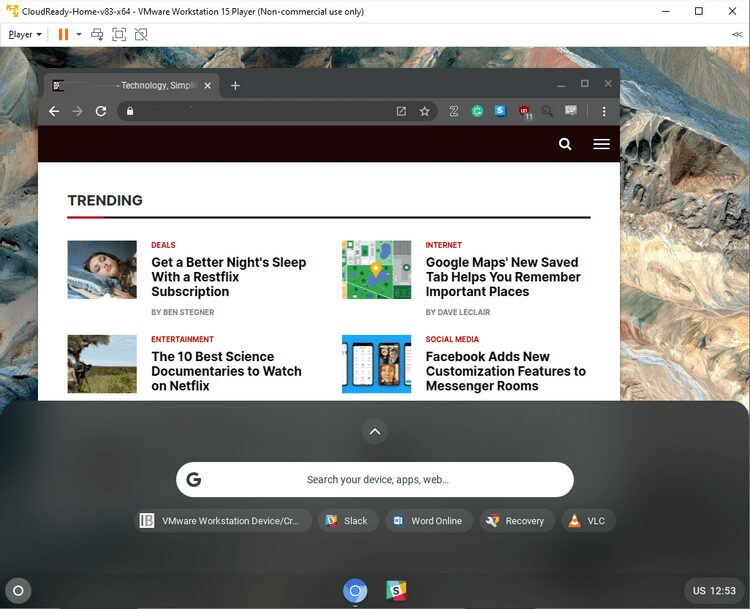Launch Slack from suggestion chips
The image size is (750, 609).
coord(348,520)
